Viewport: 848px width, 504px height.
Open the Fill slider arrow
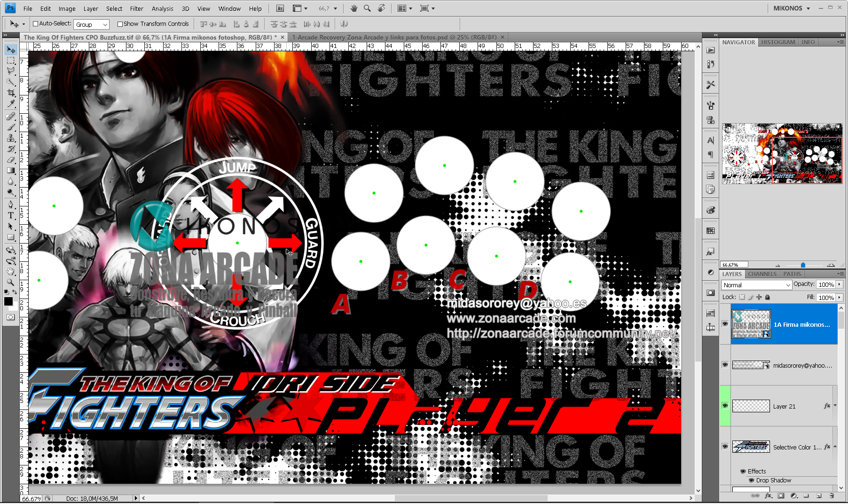[839, 297]
